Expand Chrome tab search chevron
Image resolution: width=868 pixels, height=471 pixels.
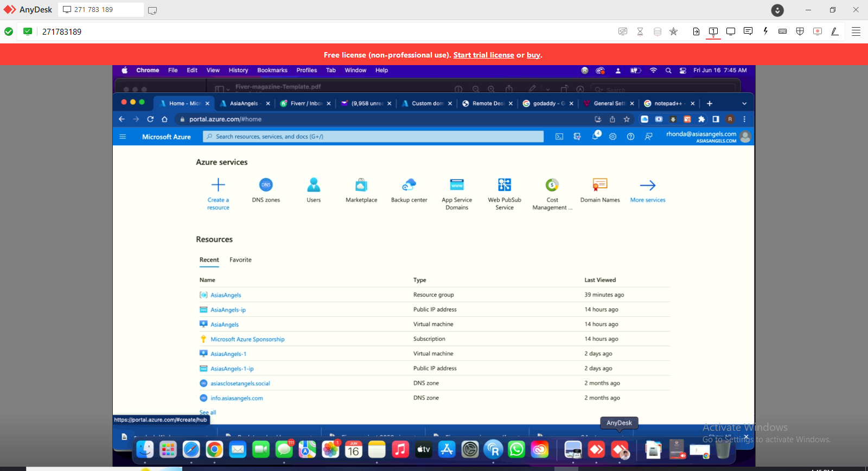click(744, 104)
